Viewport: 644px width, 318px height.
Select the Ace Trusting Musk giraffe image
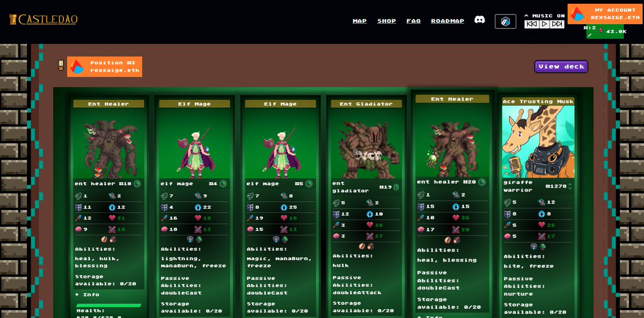pos(538,142)
